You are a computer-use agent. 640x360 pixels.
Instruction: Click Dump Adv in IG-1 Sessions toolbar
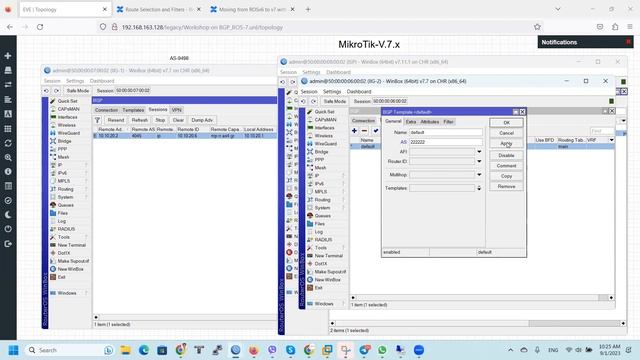click(x=202, y=120)
